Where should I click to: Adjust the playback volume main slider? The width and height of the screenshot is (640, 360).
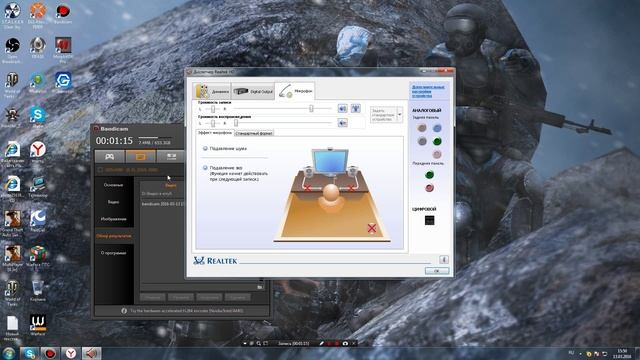[236, 123]
